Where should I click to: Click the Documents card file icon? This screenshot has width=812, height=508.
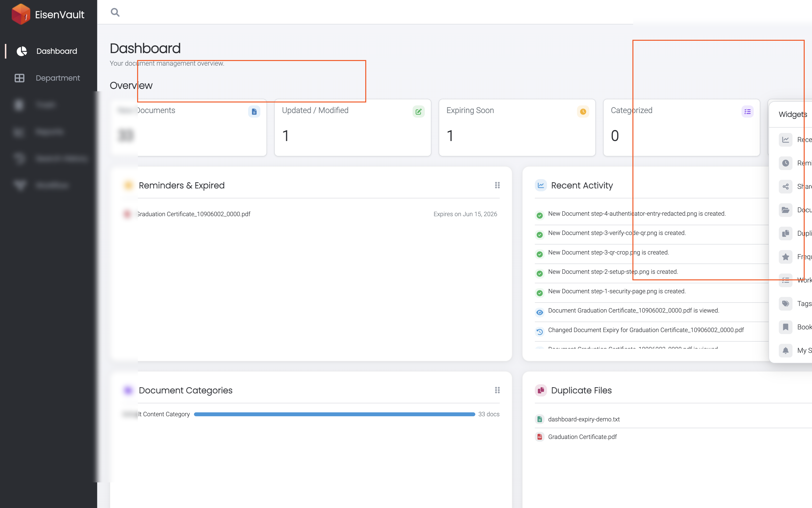[x=254, y=112]
